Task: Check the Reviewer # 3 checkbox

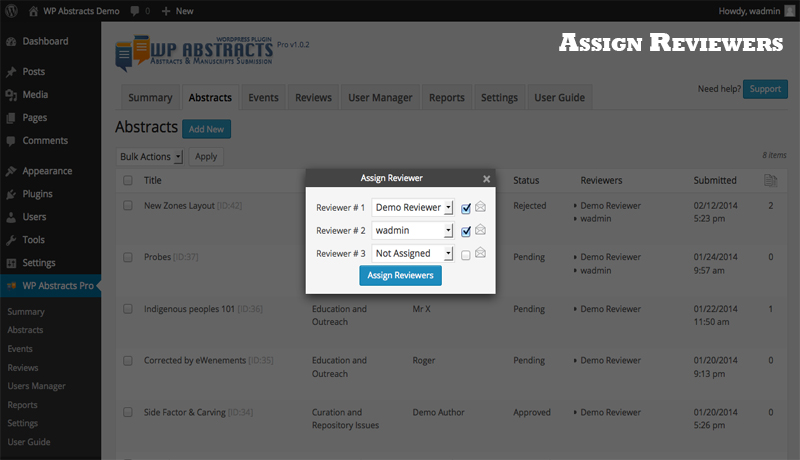Action: pyautogui.click(x=465, y=255)
